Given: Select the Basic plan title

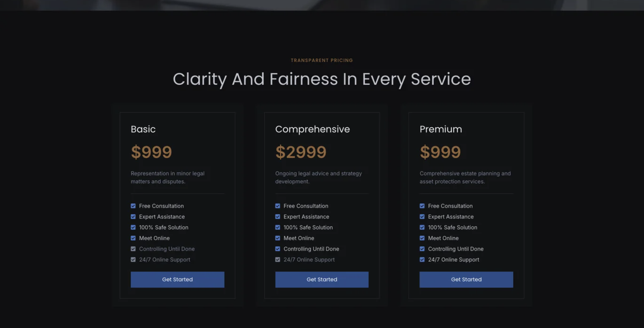Looking at the screenshot, I should [143, 129].
